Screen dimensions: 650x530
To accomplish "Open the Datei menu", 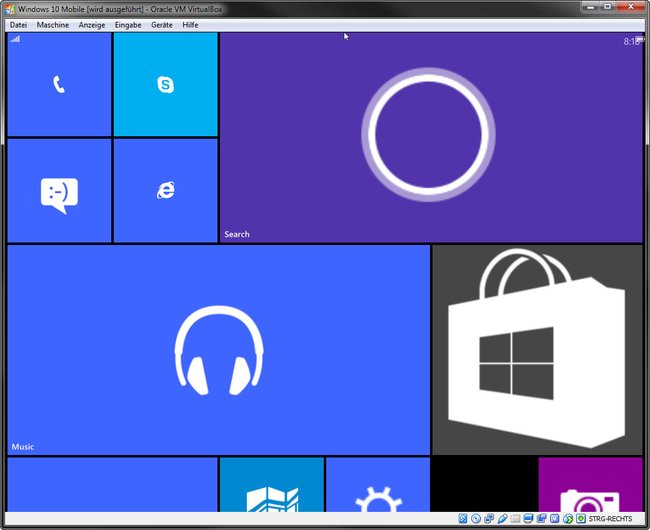I will tap(18, 25).
